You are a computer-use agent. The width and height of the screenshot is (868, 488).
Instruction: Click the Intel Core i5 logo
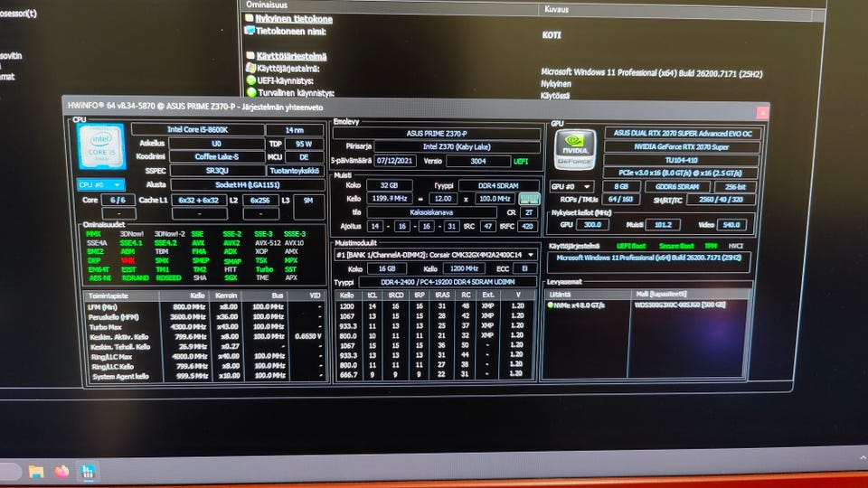point(101,146)
